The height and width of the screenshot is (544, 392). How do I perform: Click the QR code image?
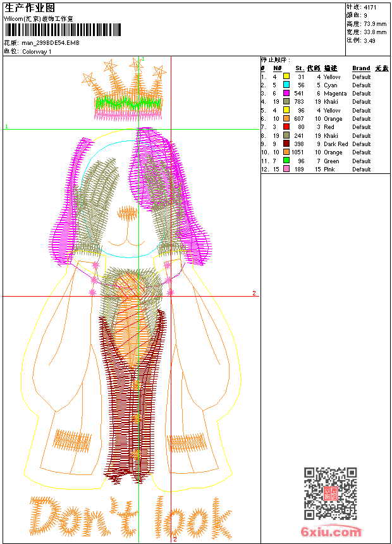330,493
